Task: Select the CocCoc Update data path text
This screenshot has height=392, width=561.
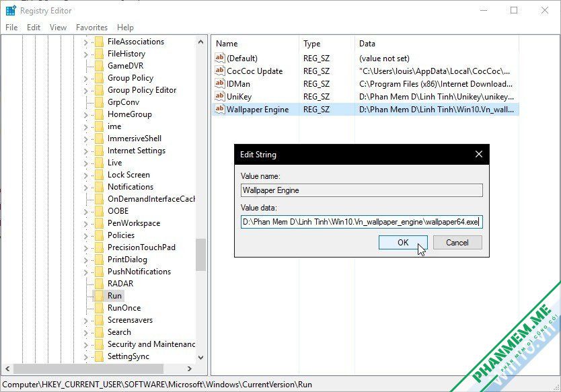Action: coord(435,71)
